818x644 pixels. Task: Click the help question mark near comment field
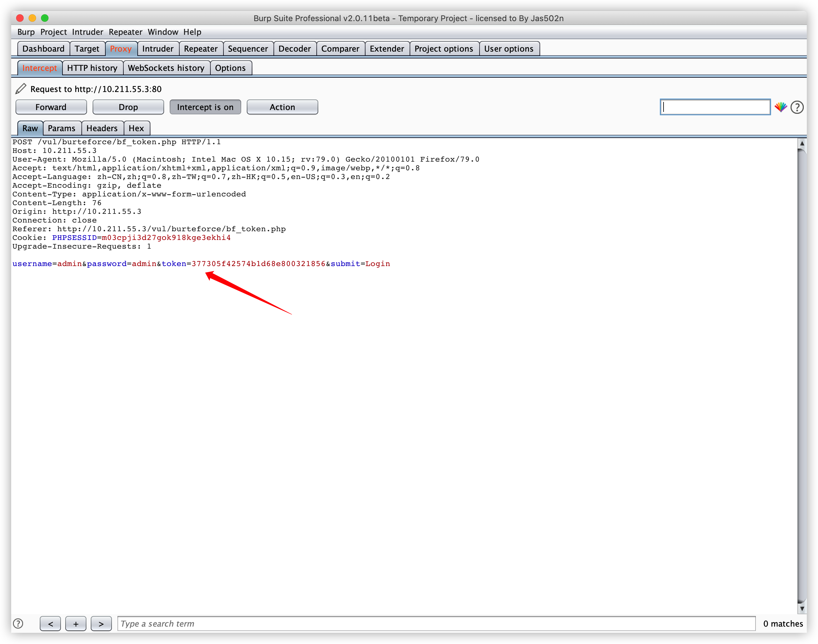797,108
